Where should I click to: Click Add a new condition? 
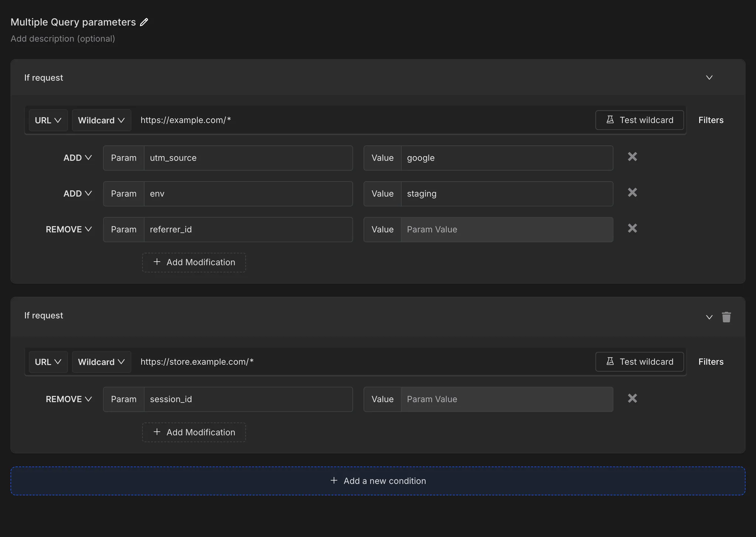pos(378,481)
